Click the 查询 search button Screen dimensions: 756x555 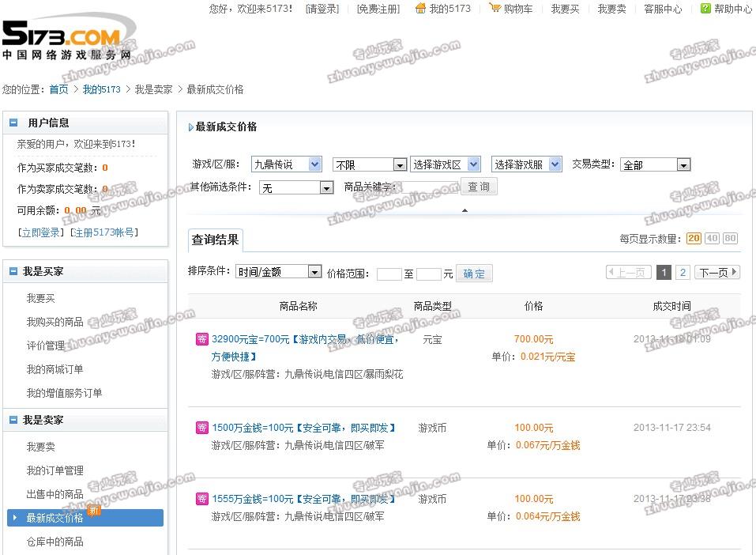pyautogui.click(x=479, y=187)
